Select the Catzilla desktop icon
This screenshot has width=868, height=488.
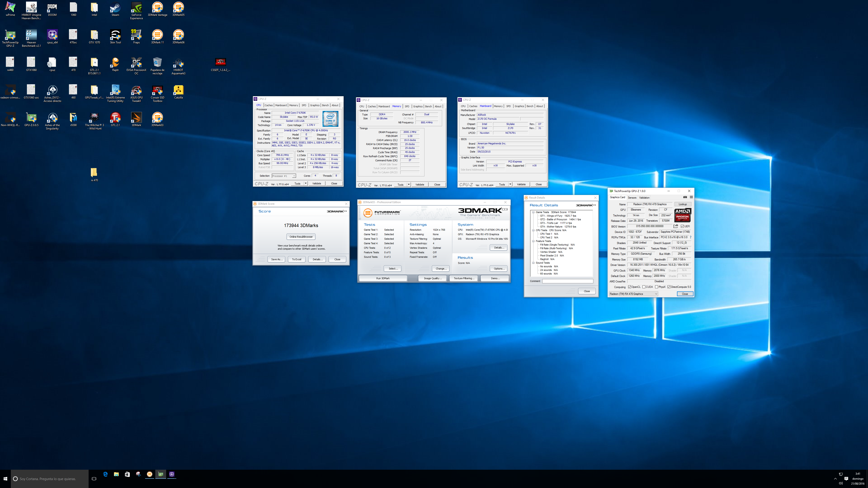(x=178, y=92)
